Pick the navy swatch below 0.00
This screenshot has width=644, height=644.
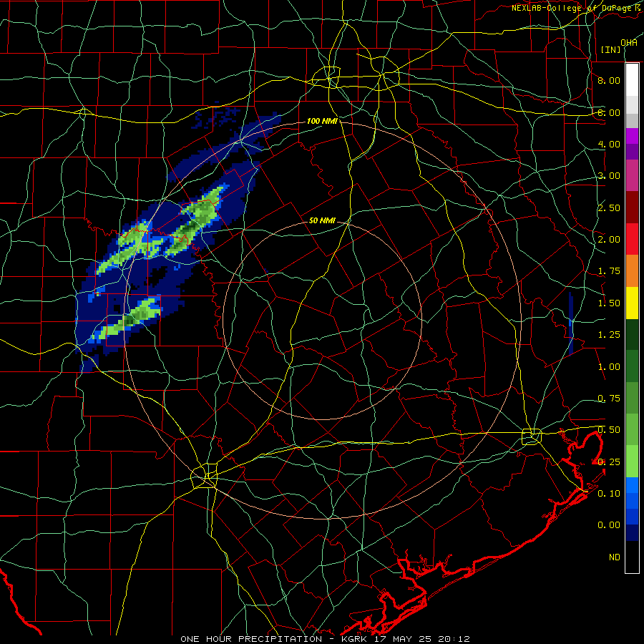632,533
